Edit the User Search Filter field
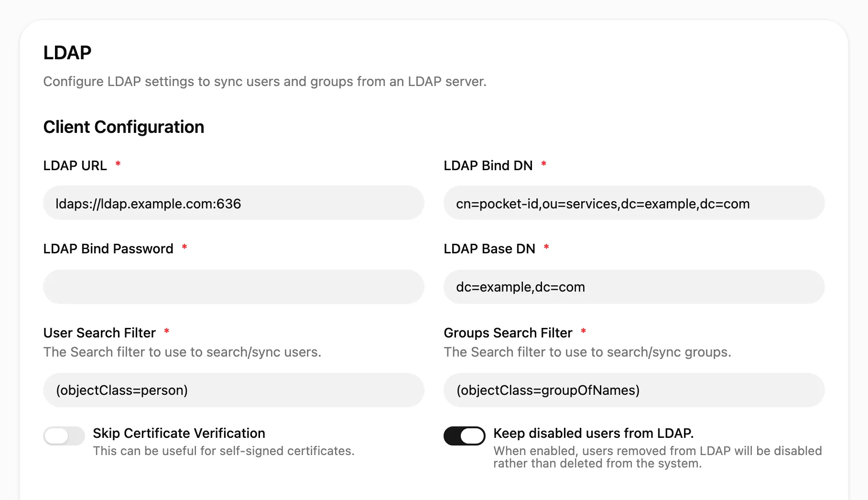This screenshot has width=868, height=500. point(234,390)
